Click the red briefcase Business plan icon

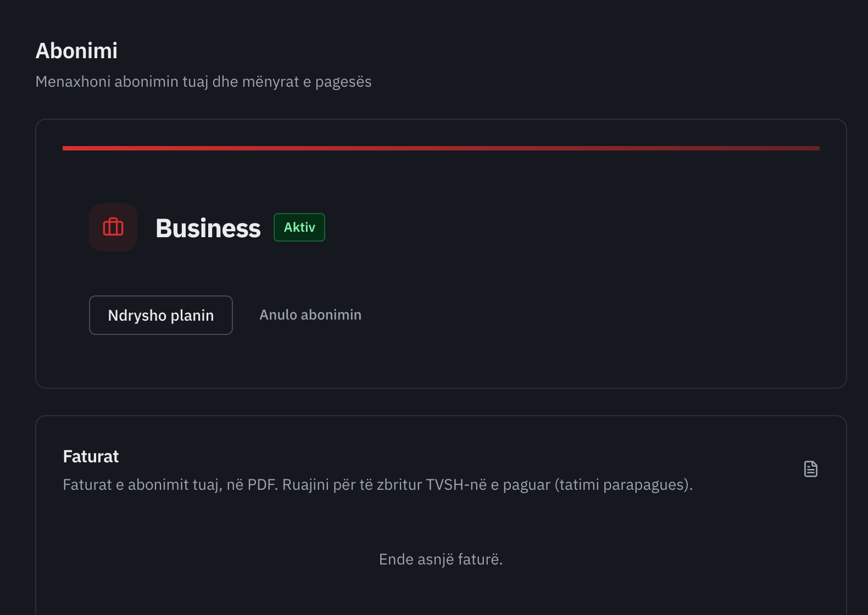[113, 227]
